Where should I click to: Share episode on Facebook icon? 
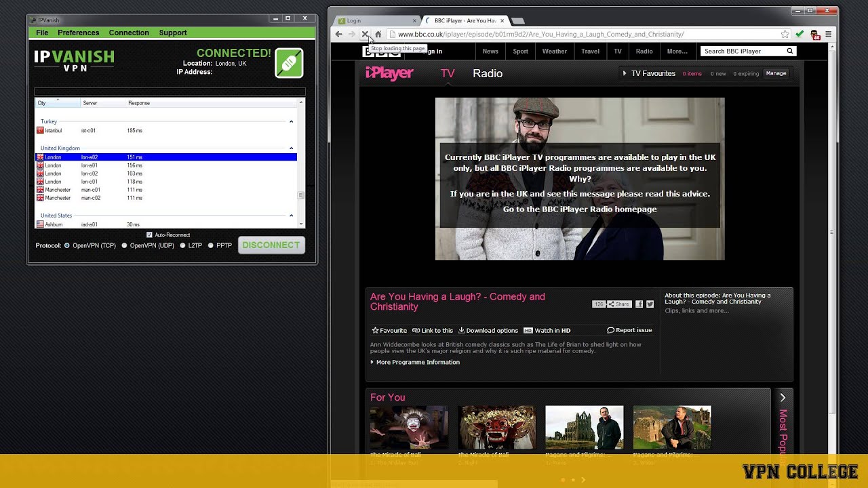(639, 304)
